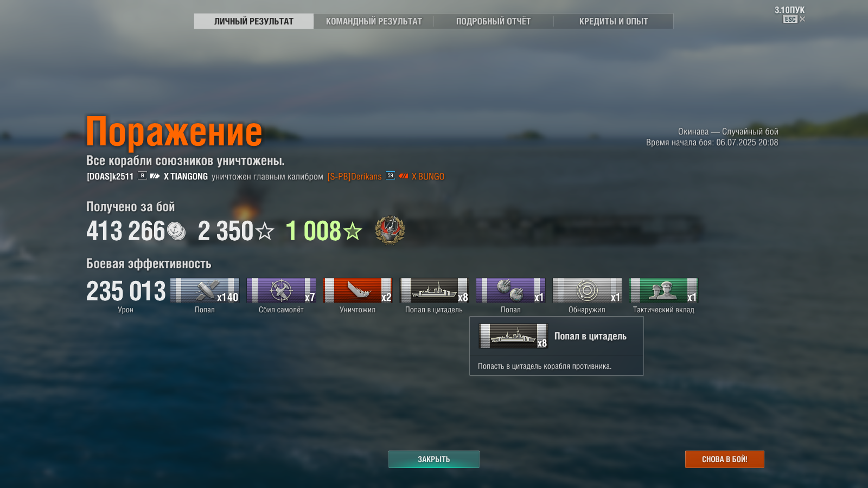Switch to Командный результат tab

374,21
